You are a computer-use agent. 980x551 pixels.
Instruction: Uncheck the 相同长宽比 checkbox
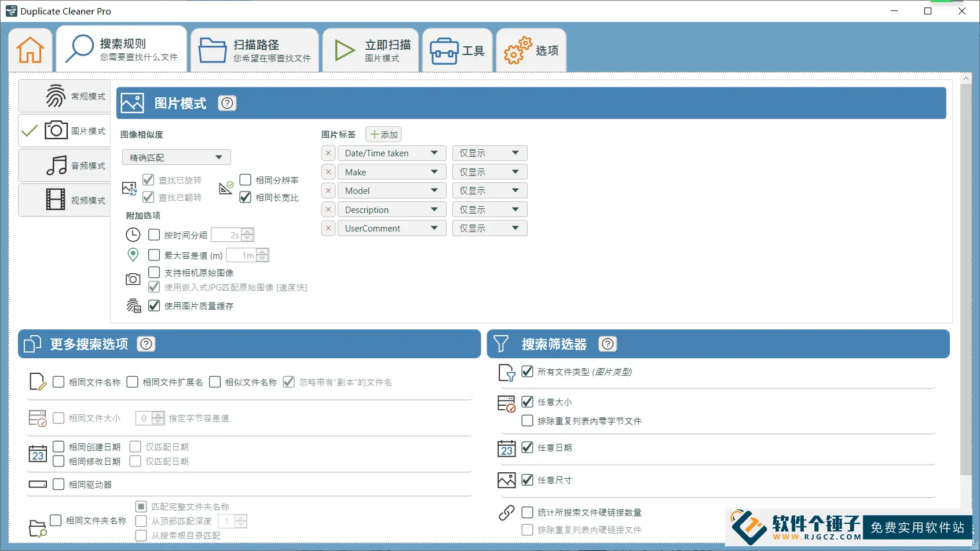pos(246,197)
